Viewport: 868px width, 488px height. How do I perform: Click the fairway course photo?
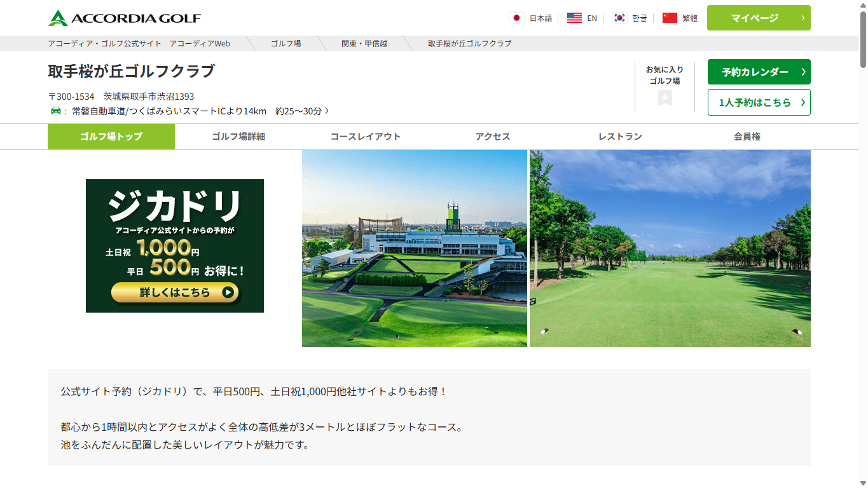pos(670,248)
